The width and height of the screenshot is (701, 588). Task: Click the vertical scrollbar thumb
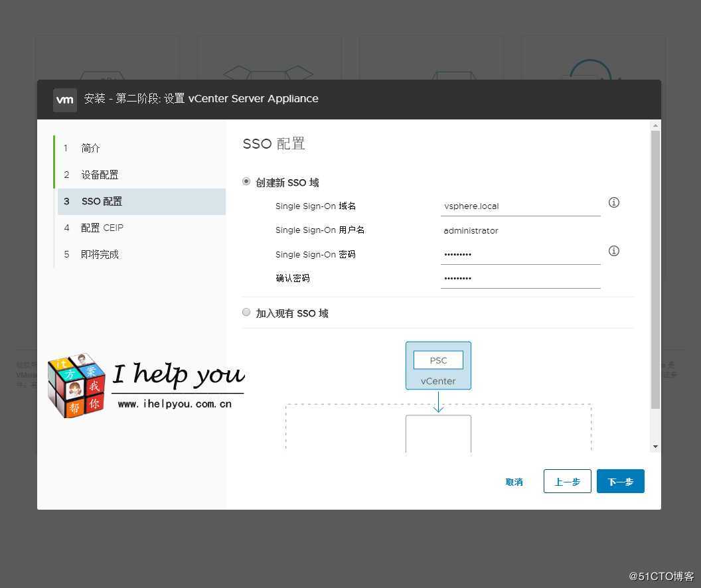click(x=655, y=269)
